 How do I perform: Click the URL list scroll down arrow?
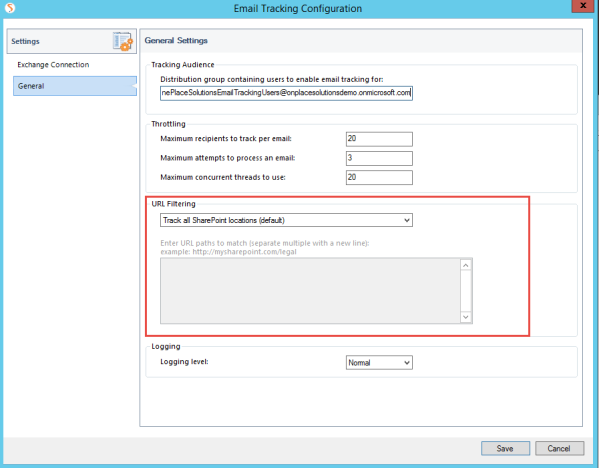466,317
